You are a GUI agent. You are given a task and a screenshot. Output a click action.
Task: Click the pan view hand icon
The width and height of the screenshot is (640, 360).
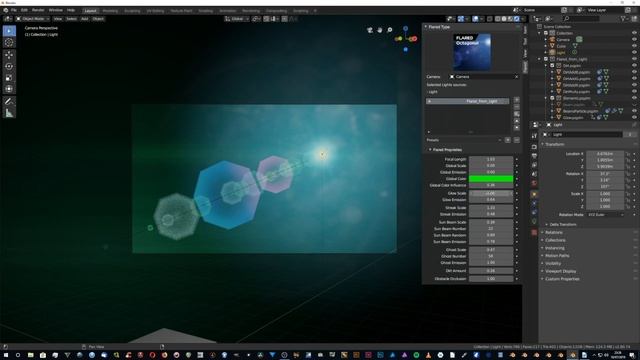point(380,30)
